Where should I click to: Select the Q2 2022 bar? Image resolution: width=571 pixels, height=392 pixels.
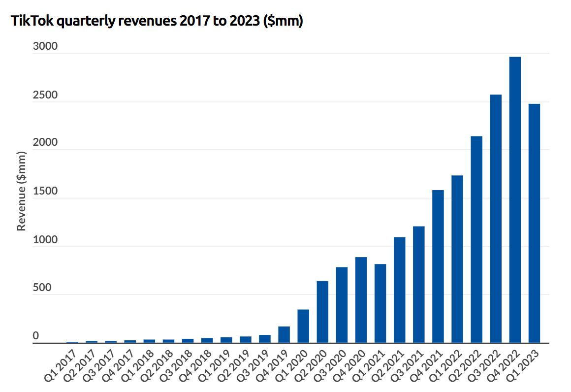pos(476,239)
